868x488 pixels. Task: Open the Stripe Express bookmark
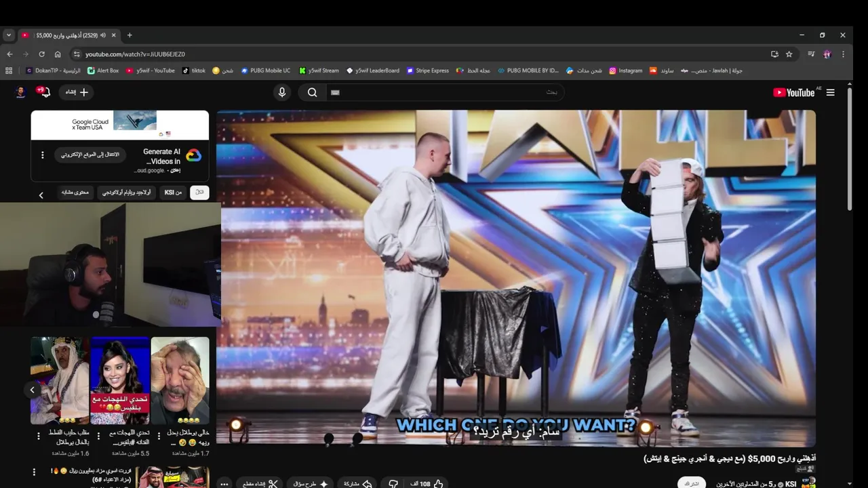click(x=427, y=70)
